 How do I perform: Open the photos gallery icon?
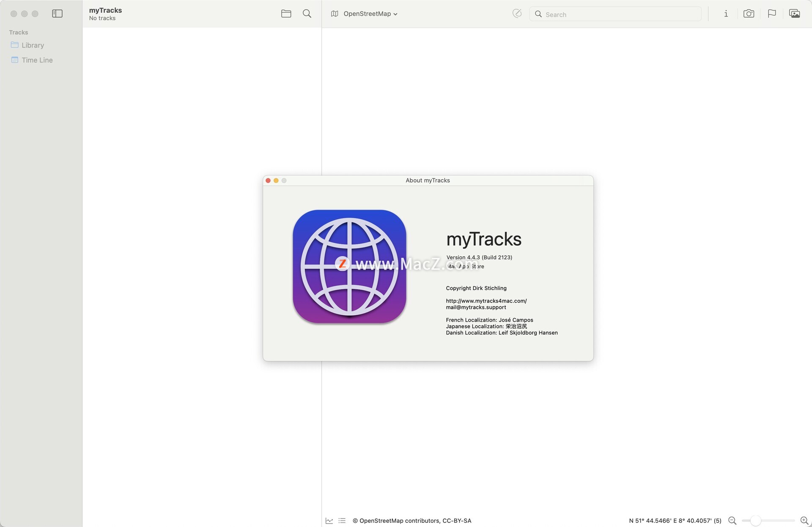pyautogui.click(x=794, y=14)
